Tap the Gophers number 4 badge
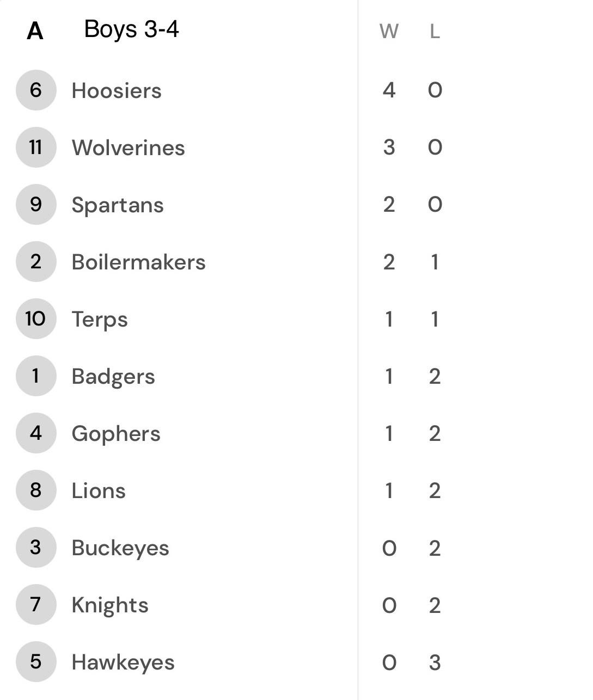 tap(36, 433)
